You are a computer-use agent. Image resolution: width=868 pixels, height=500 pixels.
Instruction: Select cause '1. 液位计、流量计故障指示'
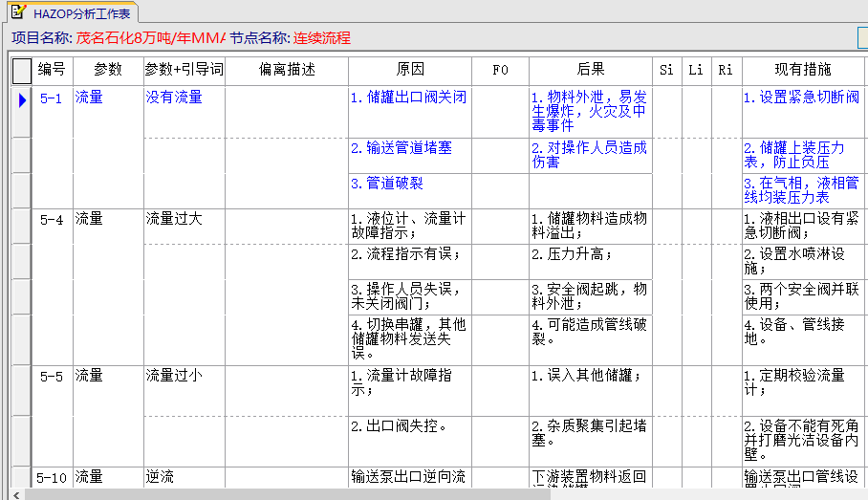point(409,226)
